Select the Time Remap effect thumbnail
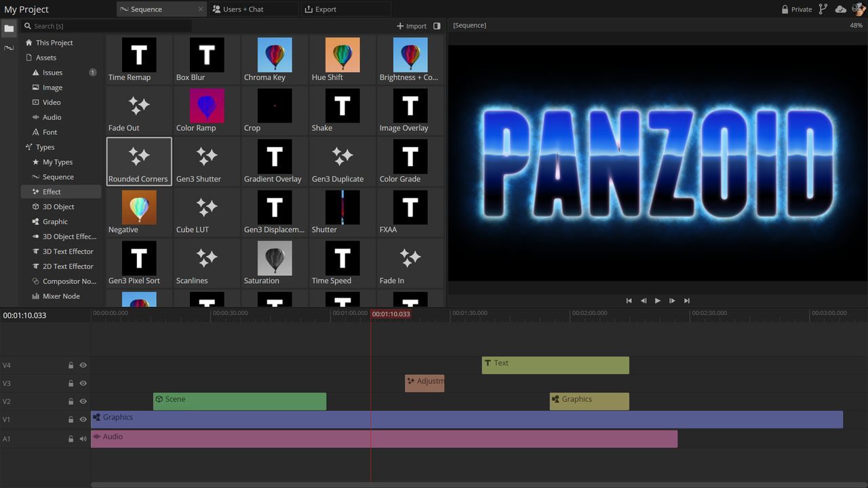 tap(139, 60)
